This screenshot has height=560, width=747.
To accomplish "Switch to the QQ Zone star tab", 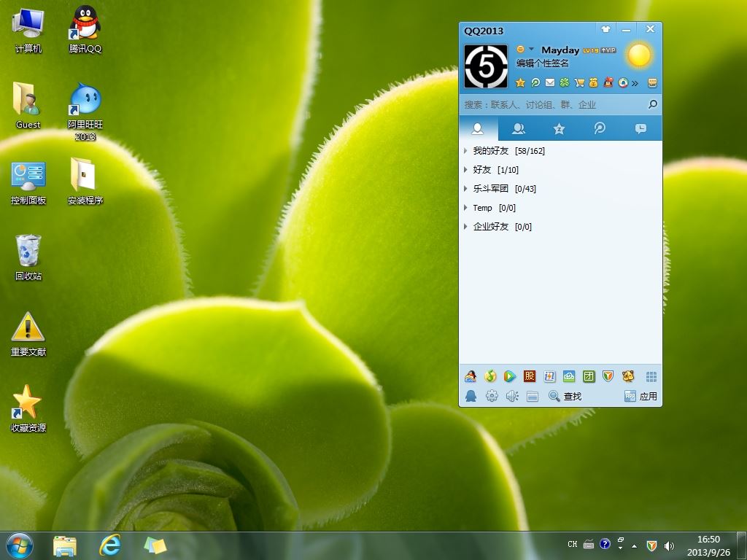I will point(559,128).
